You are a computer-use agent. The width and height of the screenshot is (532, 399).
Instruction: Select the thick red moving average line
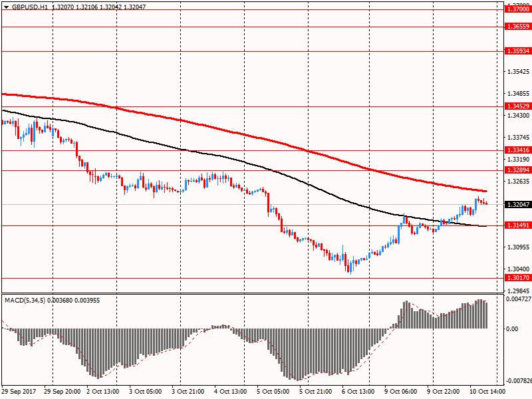tap(244, 134)
